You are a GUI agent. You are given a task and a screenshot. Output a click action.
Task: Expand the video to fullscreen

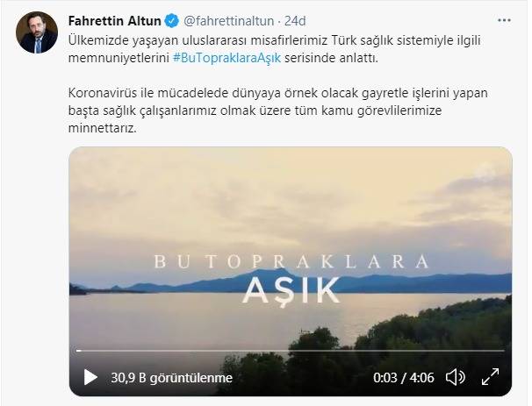pyautogui.click(x=490, y=377)
